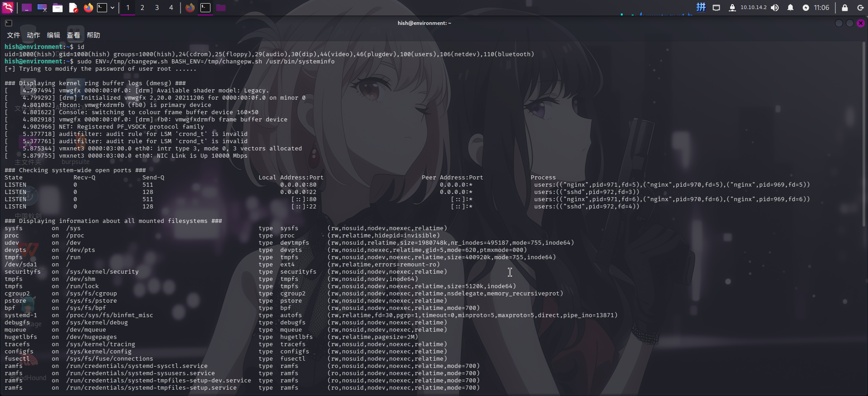The height and width of the screenshot is (396, 868).
Task: Open the monitor icon in the panel
Action: (x=42, y=8)
